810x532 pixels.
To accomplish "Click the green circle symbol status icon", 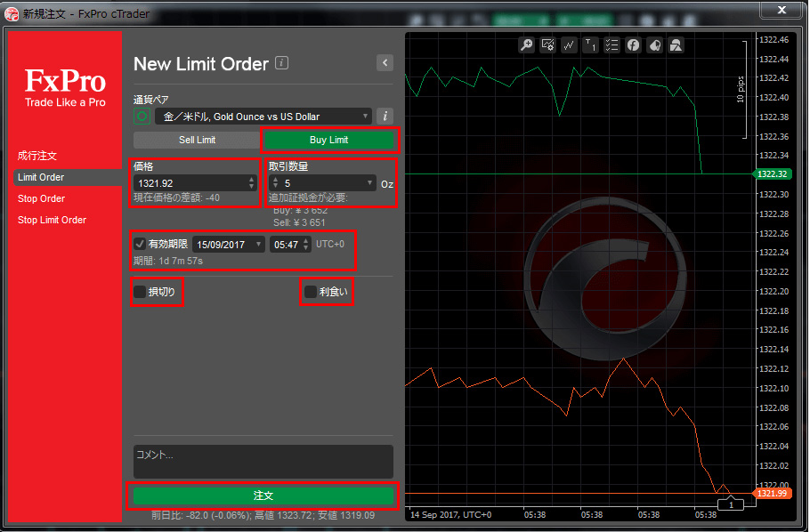I will (142, 117).
